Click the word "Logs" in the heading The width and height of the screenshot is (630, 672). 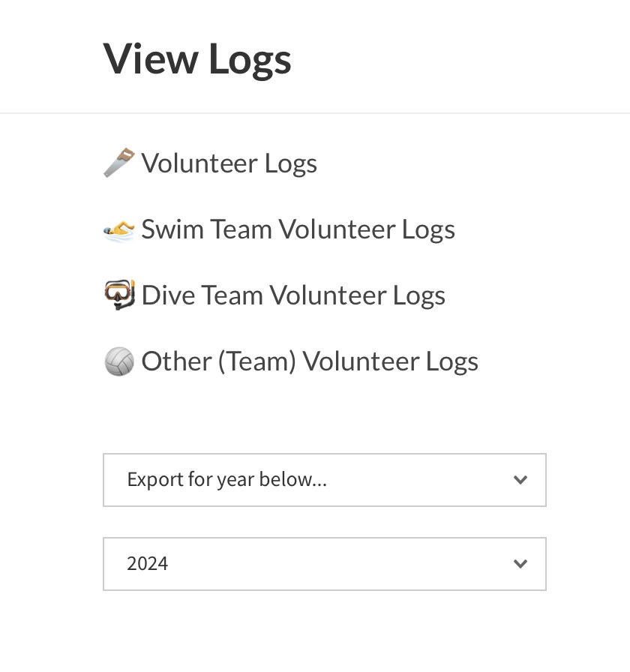(250, 59)
